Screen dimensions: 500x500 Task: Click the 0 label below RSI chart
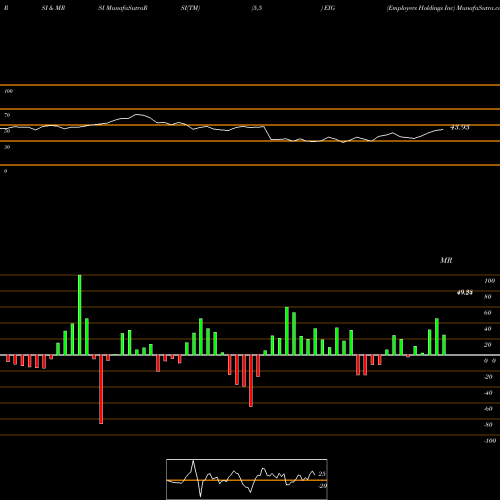click(5, 171)
